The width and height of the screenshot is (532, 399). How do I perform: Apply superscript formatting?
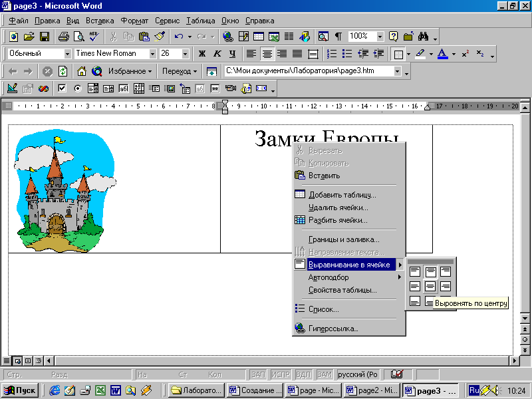tap(465, 54)
